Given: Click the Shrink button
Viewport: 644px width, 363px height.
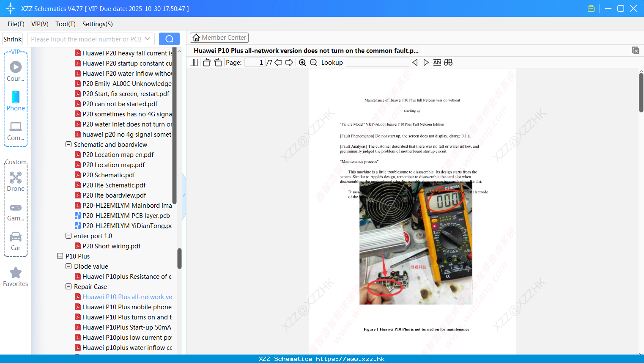Looking at the screenshot, I should 13,39.
